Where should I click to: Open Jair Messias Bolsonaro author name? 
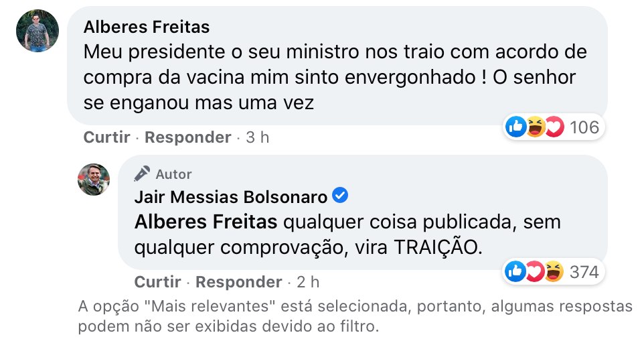(231, 197)
